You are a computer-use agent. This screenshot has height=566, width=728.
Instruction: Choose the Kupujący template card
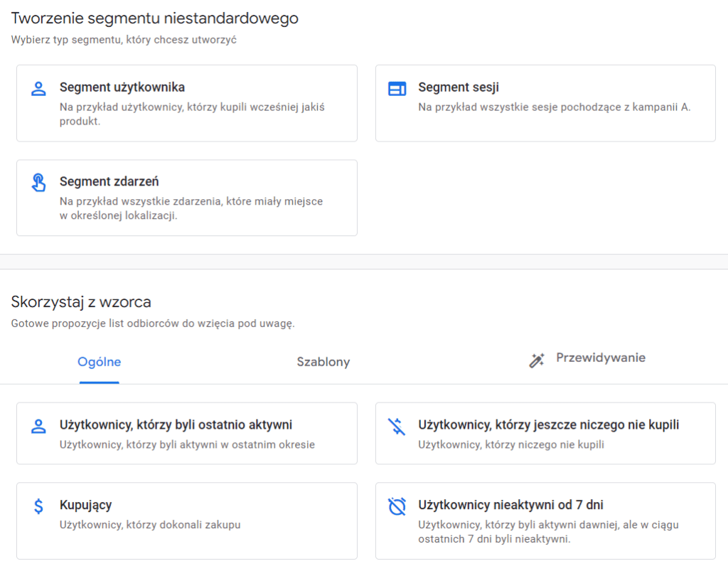tap(187, 521)
